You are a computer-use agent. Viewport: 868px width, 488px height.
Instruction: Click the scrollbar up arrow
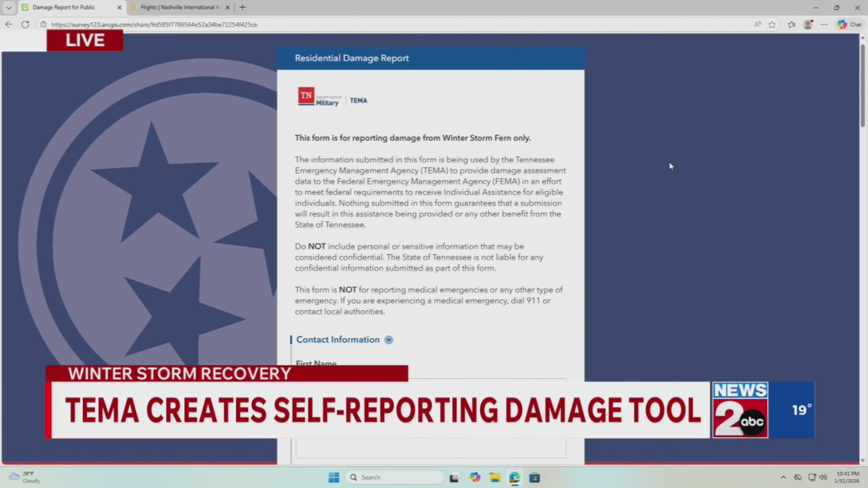click(863, 38)
